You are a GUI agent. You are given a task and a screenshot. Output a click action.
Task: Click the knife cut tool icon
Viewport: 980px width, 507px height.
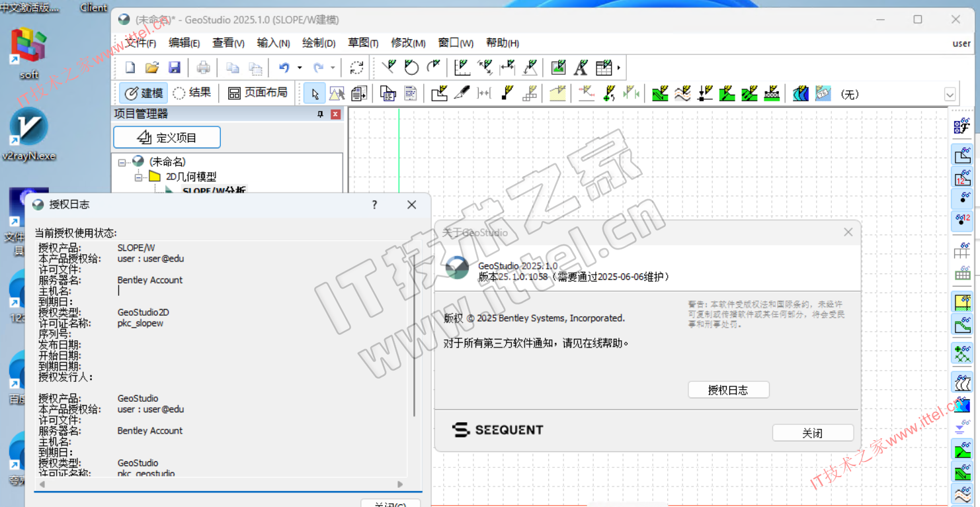462,93
